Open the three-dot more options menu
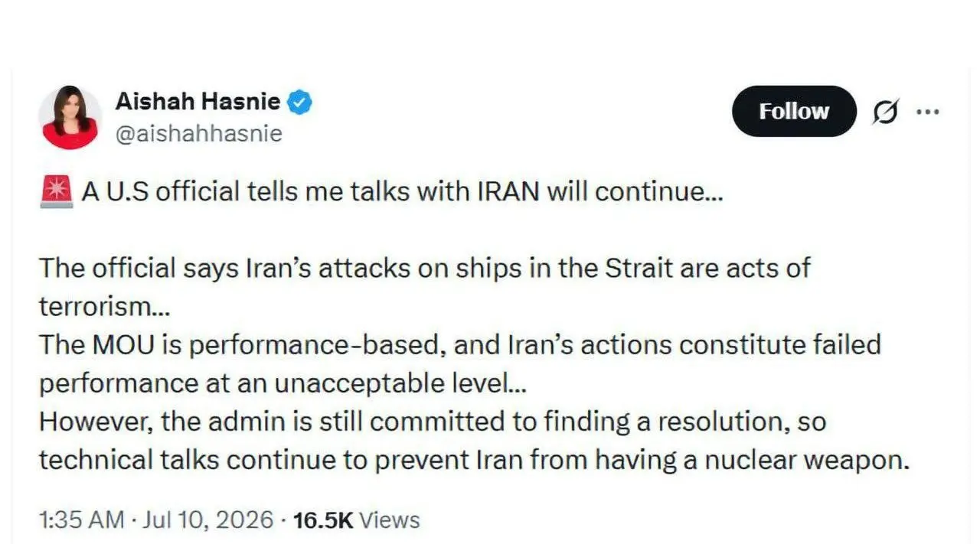 pos(927,112)
